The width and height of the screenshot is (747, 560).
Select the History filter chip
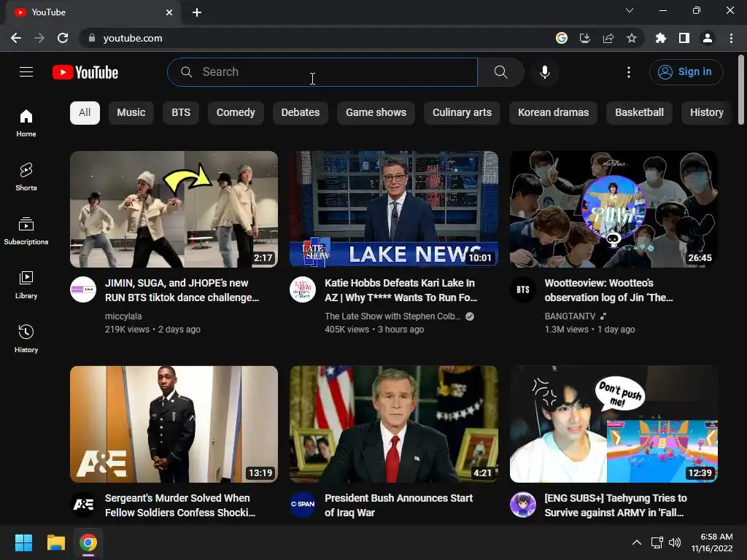pos(706,113)
